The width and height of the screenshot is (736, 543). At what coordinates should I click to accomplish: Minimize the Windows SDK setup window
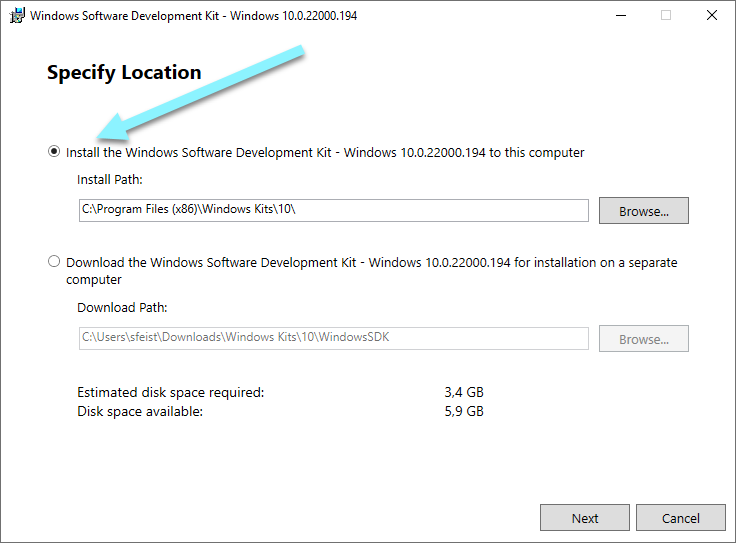point(621,15)
